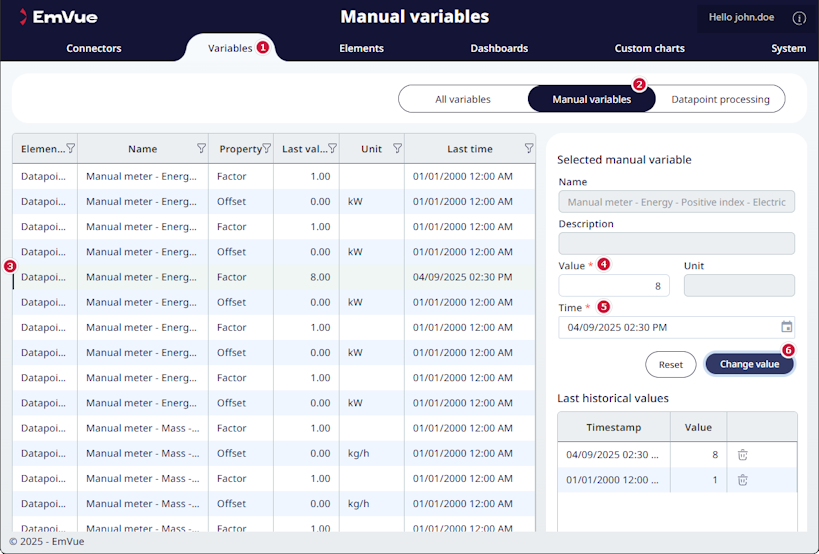Select historical row 04/09/2025 02:30
The height and width of the screenshot is (554, 819).
pos(677,455)
